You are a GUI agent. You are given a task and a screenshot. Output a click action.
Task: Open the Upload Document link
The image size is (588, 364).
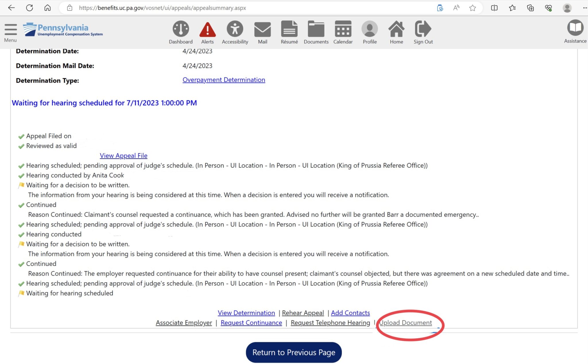406,322
